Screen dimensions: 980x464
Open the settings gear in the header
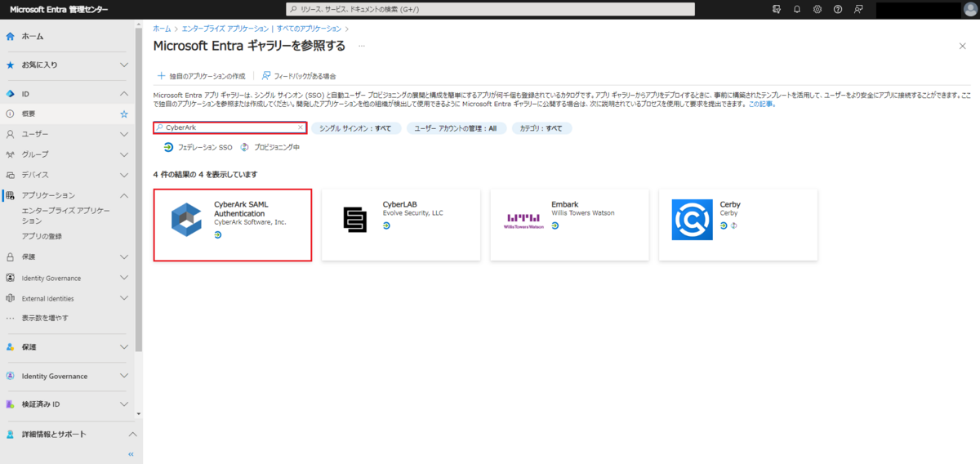pyautogui.click(x=817, y=9)
